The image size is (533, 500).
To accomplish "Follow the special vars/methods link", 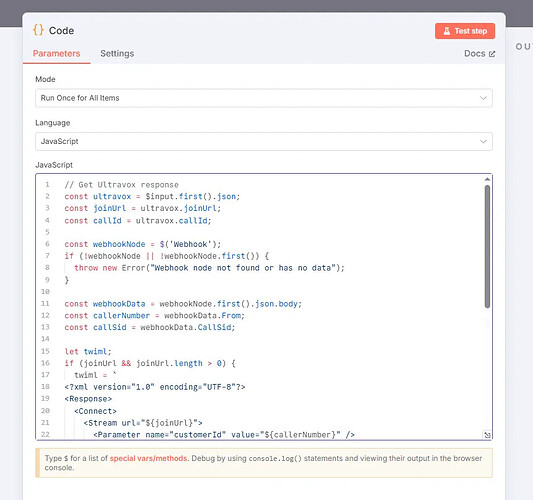I will pos(148,458).
